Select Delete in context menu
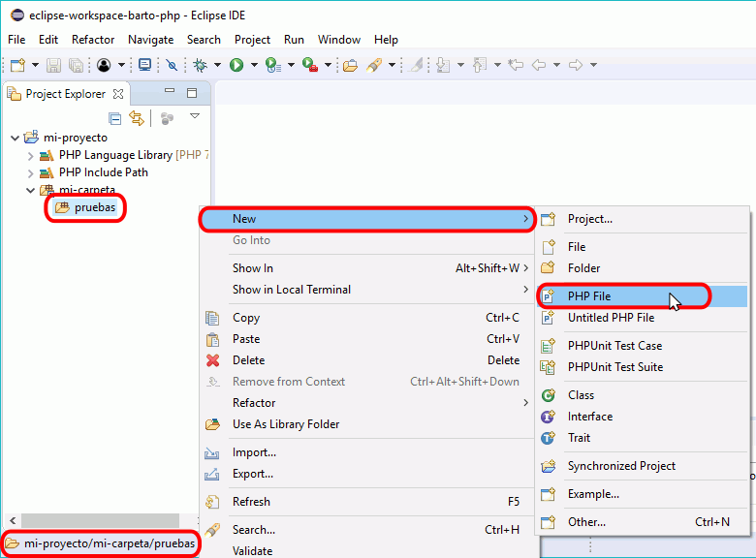This screenshot has height=558, width=756. pyautogui.click(x=366, y=360)
